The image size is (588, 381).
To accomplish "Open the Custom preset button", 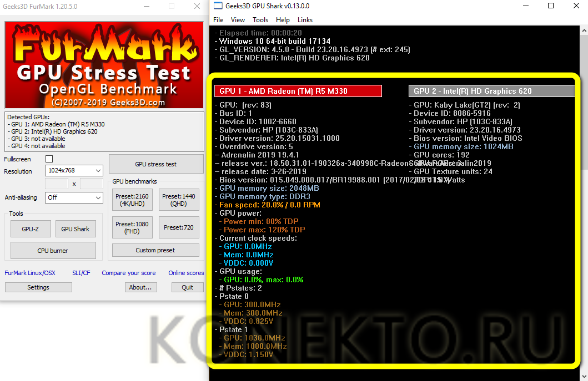I will [x=155, y=250].
